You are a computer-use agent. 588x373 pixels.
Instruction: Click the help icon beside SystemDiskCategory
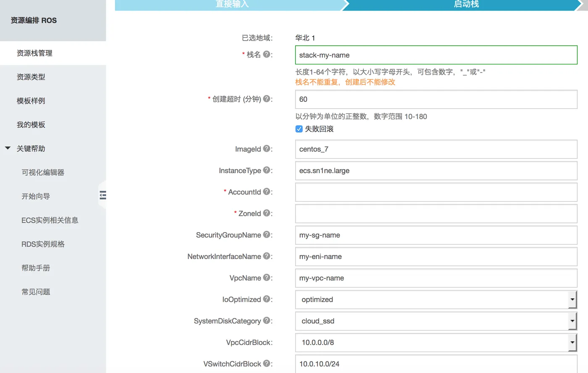coord(266,320)
